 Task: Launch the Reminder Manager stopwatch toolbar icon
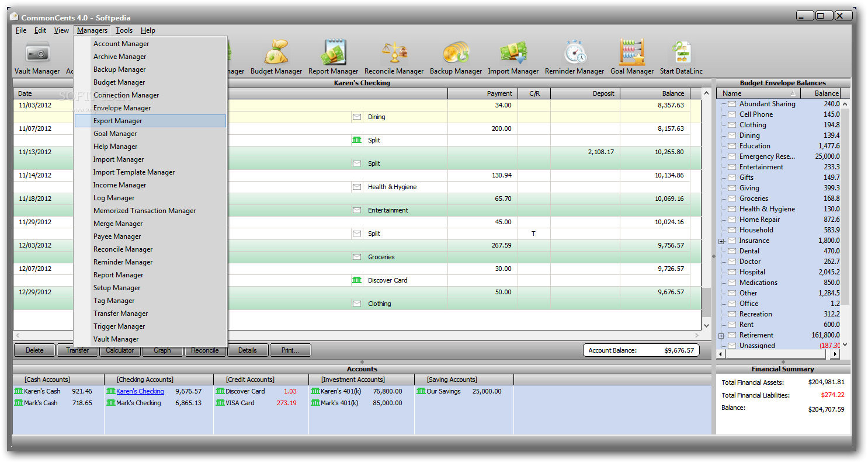tap(575, 53)
